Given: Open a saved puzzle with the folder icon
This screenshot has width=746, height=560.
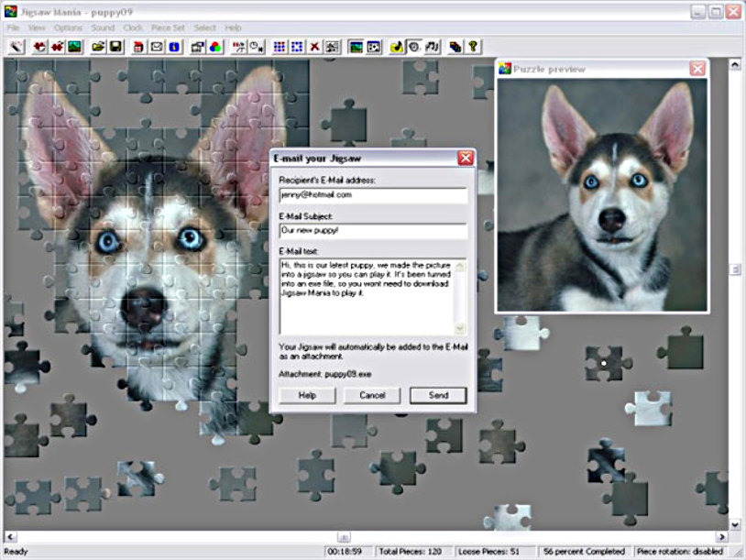Looking at the screenshot, I should click(98, 47).
